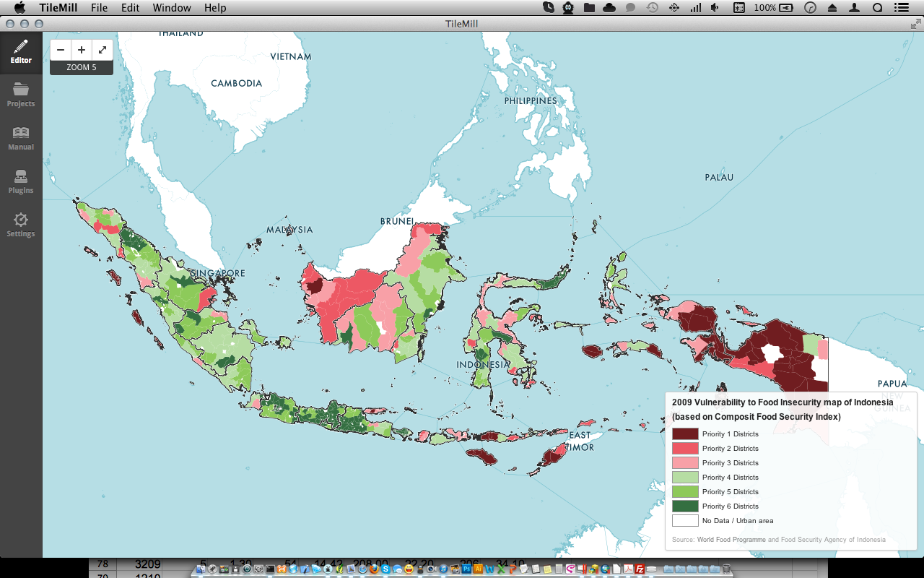Click the Skype icon in the Dock

[x=385, y=569]
